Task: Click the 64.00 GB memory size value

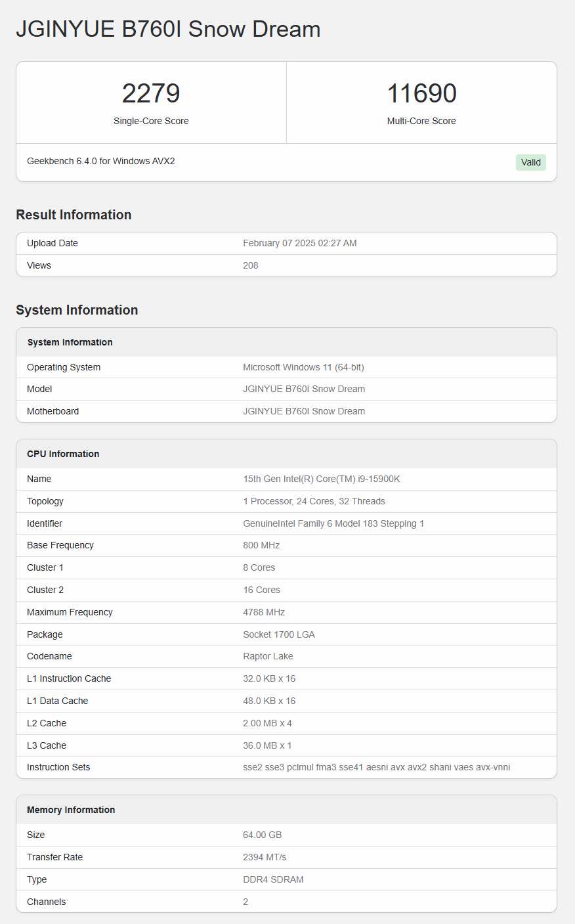Action: coord(263,835)
